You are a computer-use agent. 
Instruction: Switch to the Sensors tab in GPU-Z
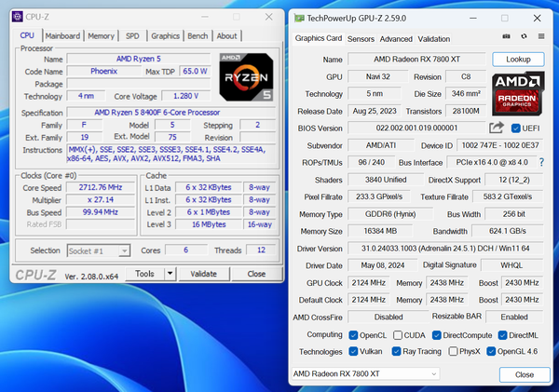coord(361,39)
